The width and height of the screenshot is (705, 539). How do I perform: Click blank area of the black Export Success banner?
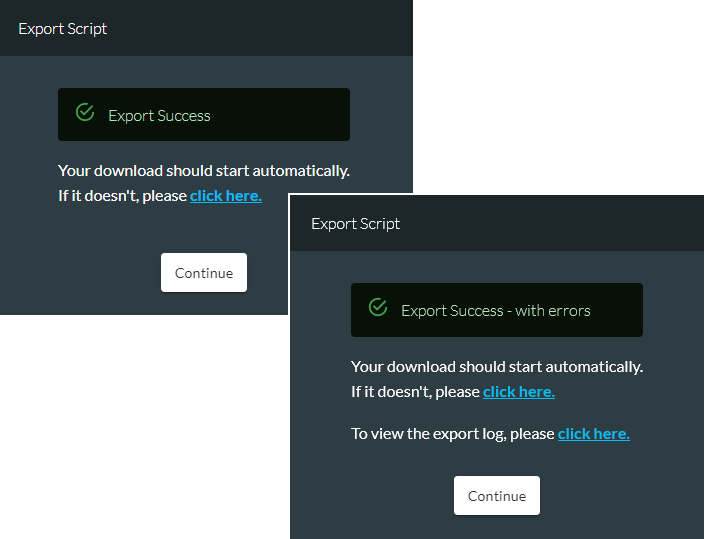[279, 115]
